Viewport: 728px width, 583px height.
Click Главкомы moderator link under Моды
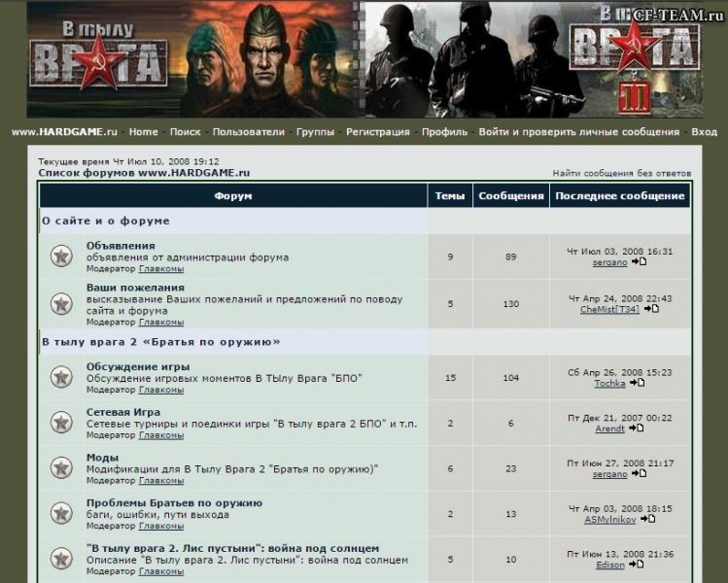tap(161, 481)
